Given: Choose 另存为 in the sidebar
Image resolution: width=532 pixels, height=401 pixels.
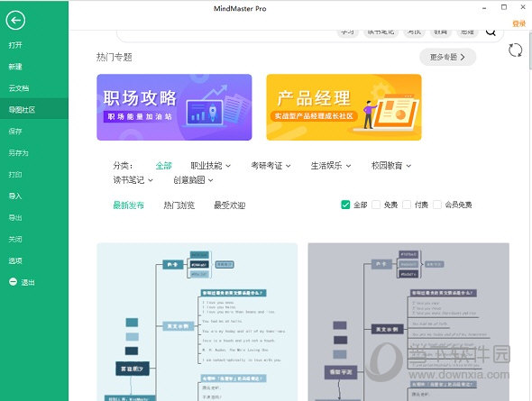Looking at the screenshot, I should coord(18,153).
